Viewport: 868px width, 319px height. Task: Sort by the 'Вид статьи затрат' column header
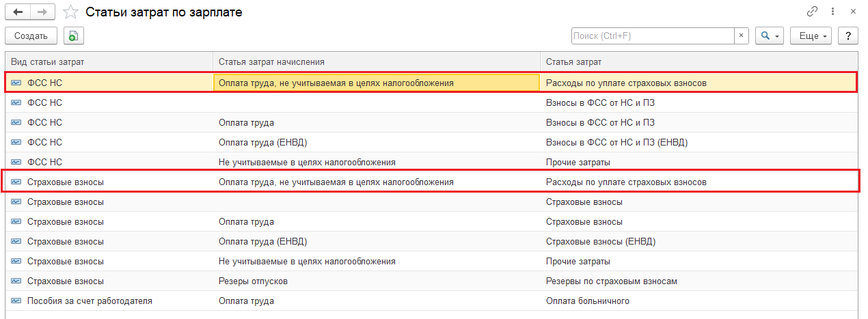tap(48, 62)
